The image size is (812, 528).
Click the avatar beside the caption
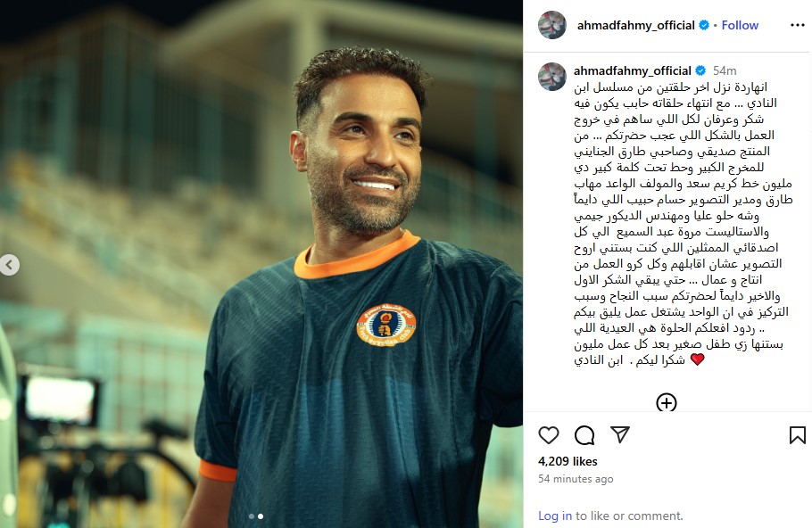[552, 77]
